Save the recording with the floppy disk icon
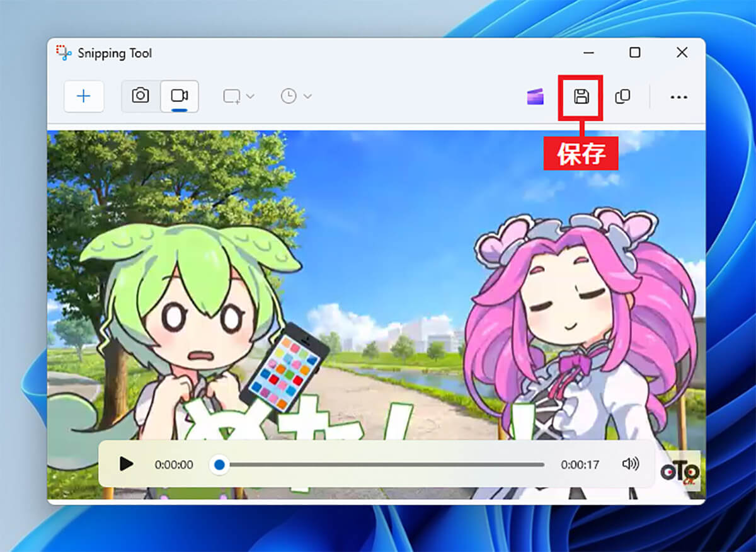The height and width of the screenshot is (552, 756). 581,96
